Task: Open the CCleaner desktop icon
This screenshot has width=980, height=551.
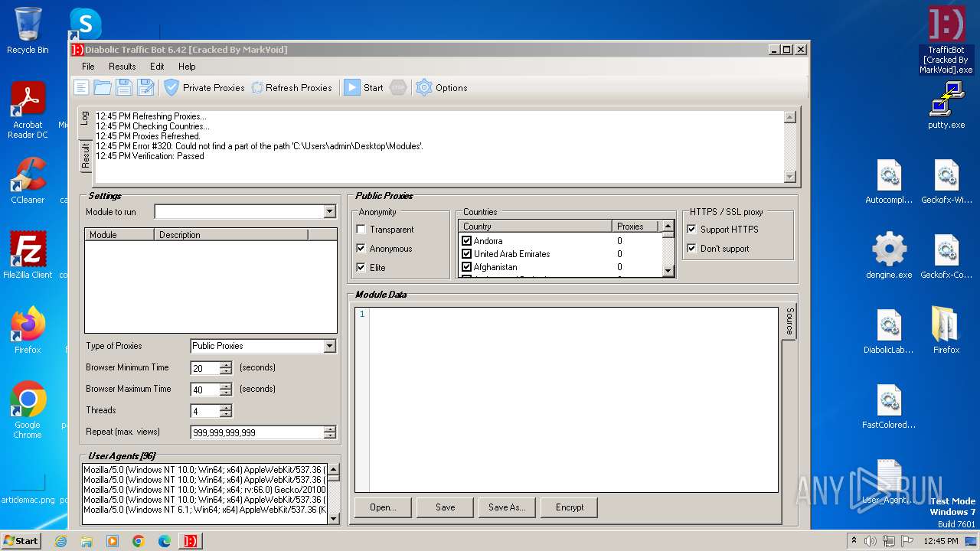Action: 28,181
